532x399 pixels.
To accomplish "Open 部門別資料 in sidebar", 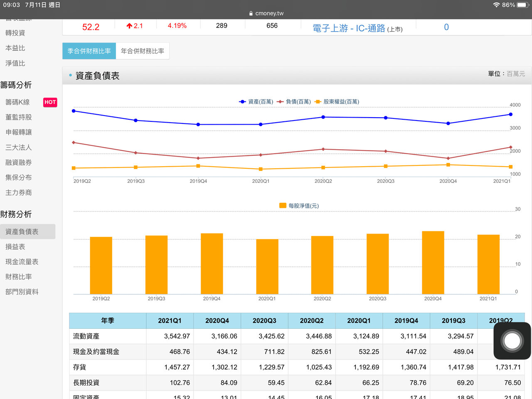I will 22,292.
